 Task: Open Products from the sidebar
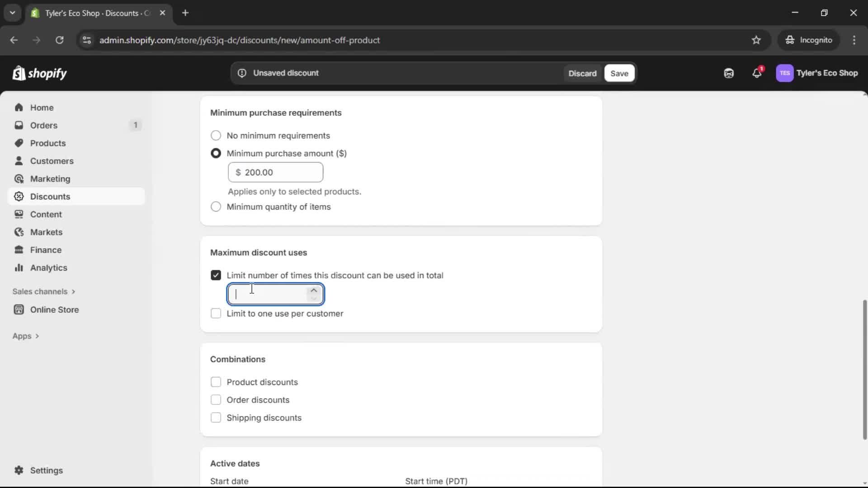pos(48,143)
